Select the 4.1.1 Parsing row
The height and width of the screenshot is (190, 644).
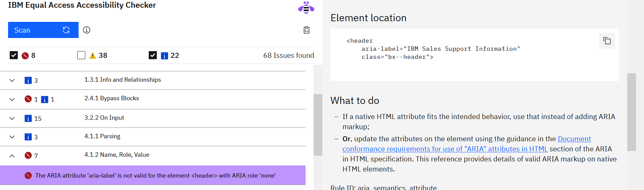pyautogui.click(x=102, y=136)
